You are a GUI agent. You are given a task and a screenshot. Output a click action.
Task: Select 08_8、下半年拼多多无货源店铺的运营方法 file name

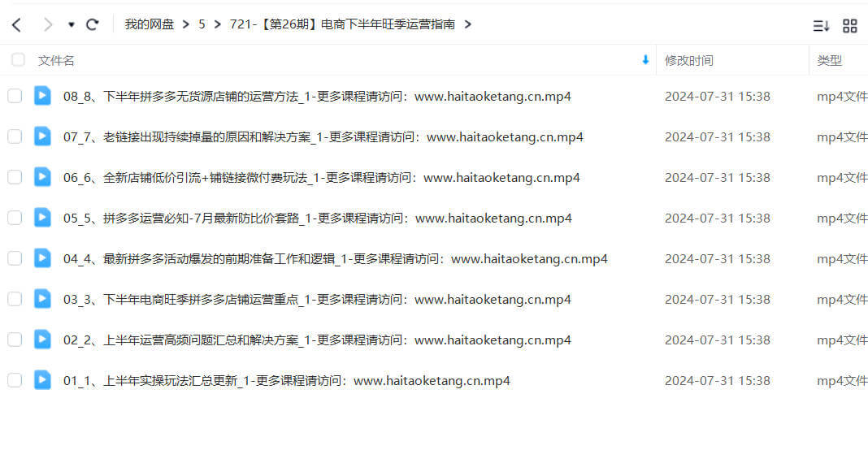point(317,97)
